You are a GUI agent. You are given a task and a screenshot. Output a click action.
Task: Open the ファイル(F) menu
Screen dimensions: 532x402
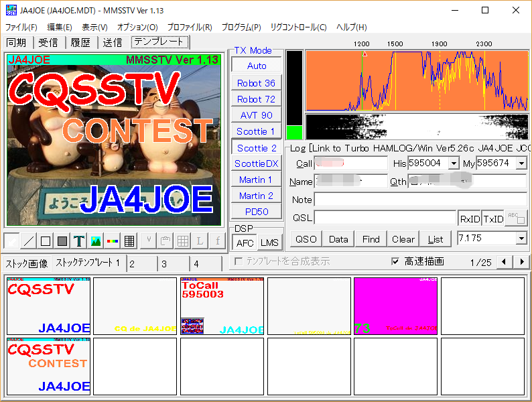(x=21, y=27)
